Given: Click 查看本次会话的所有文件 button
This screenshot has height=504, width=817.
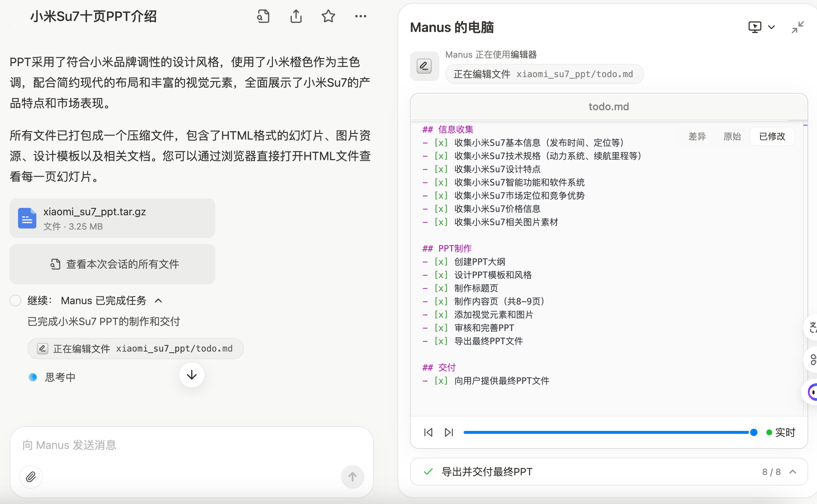Looking at the screenshot, I should pos(112,264).
